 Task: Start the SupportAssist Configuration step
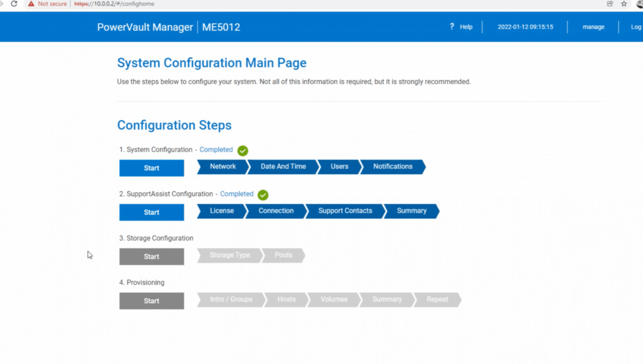152,212
